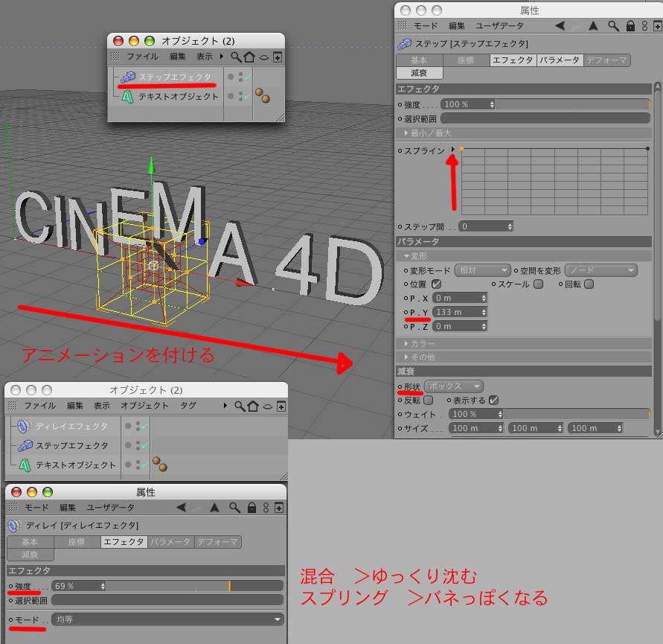This screenshot has height=644, width=663.
Task: Toggle green check for top テキストオブジェクト
Action: point(247,97)
